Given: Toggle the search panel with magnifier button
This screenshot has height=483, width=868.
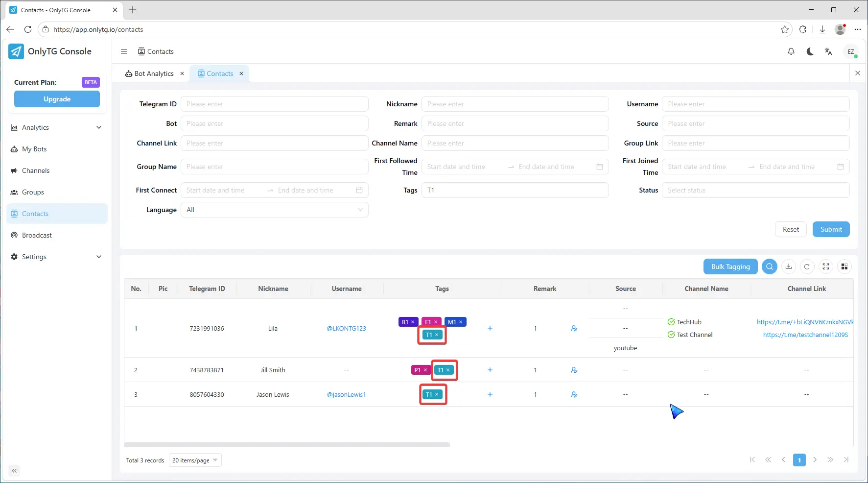Looking at the screenshot, I should pyautogui.click(x=769, y=266).
